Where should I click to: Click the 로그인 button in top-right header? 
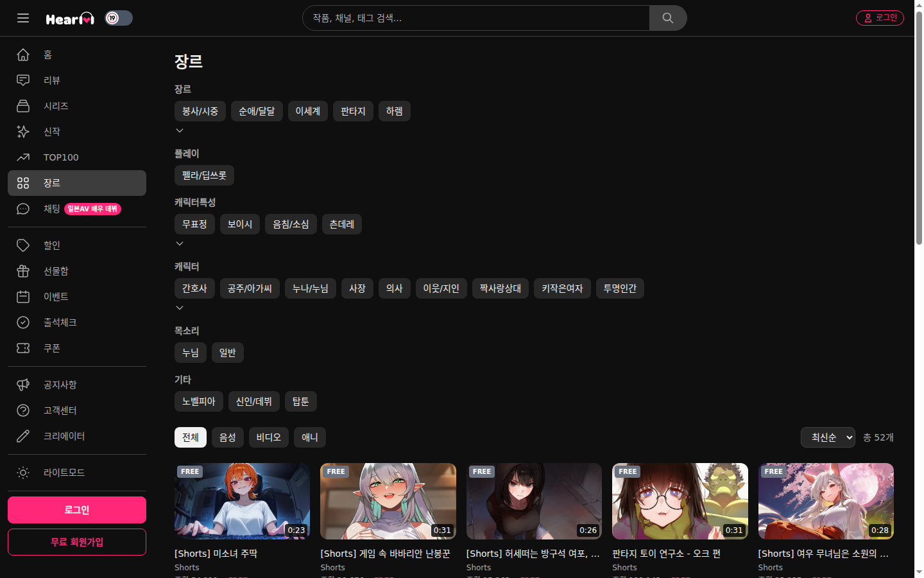[x=880, y=18]
